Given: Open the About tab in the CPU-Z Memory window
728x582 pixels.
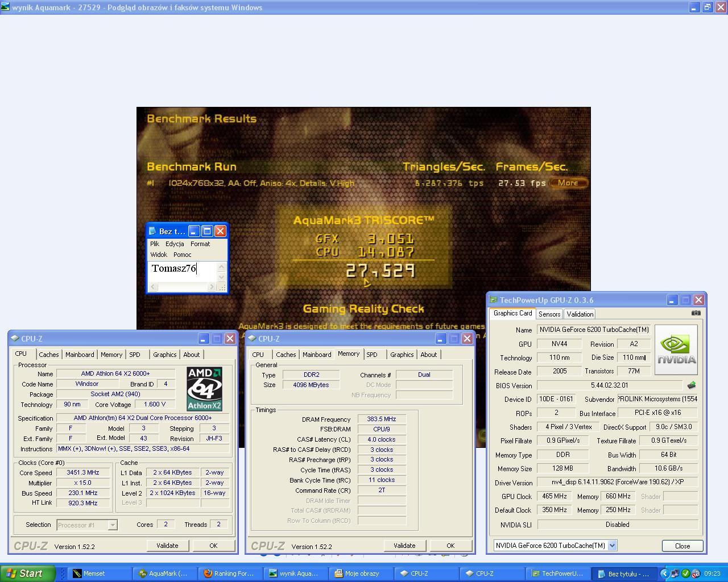Looking at the screenshot, I should (429, 354).
